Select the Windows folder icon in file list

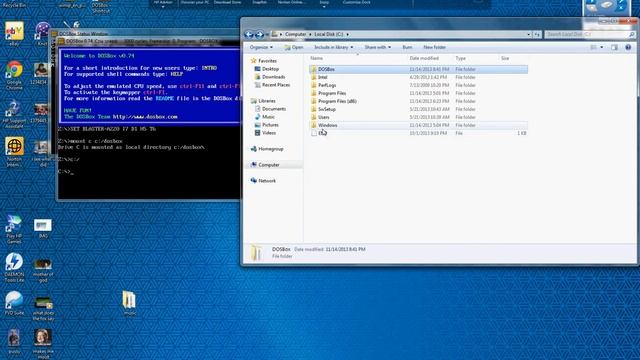tap(313, 125)
